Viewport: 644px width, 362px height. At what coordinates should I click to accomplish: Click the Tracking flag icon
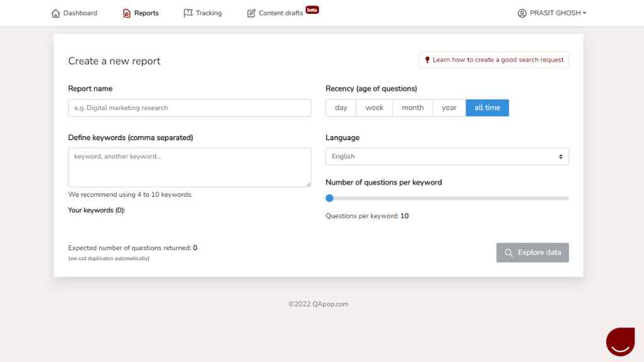(187, 13)
